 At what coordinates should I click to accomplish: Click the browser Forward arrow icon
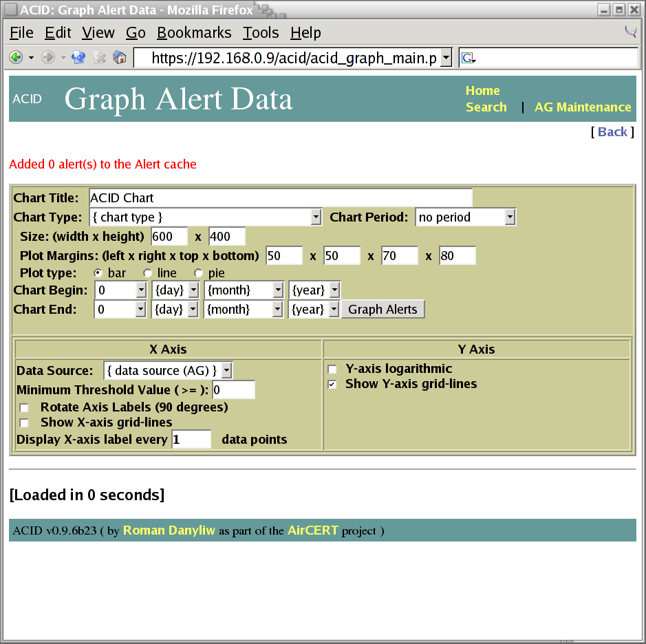[x=47, y=58]
